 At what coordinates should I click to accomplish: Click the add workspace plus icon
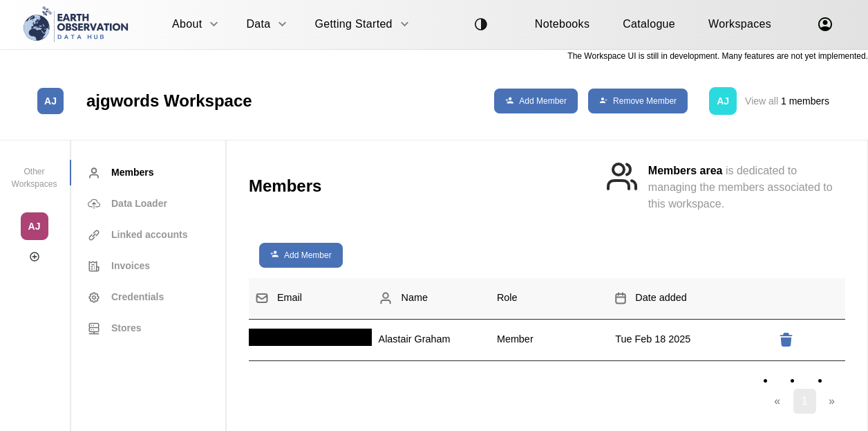35,257
